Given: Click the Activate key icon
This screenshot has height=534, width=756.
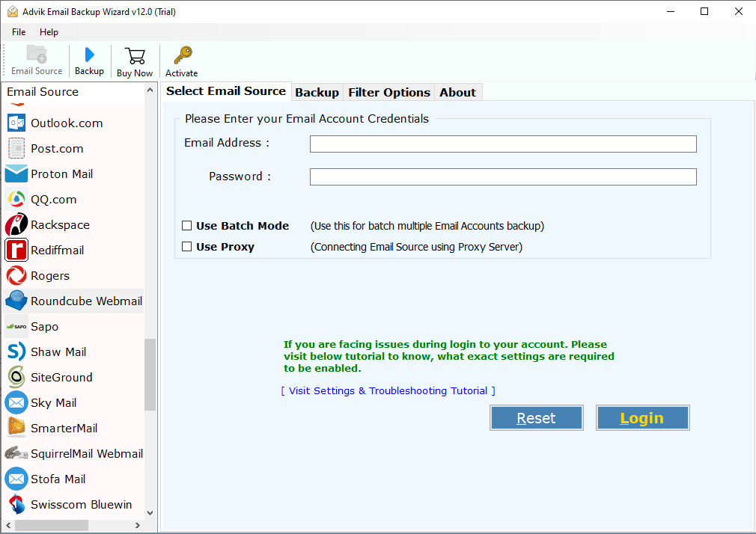Looking at the screenshot, I should [183, 55].
